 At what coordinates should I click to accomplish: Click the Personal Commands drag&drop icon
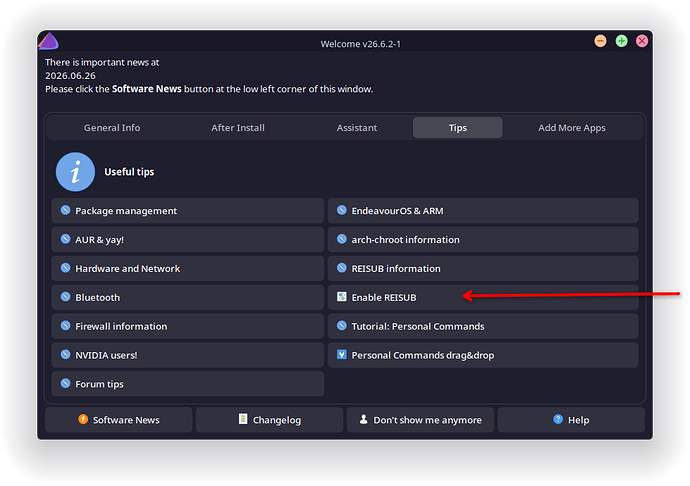341,354
